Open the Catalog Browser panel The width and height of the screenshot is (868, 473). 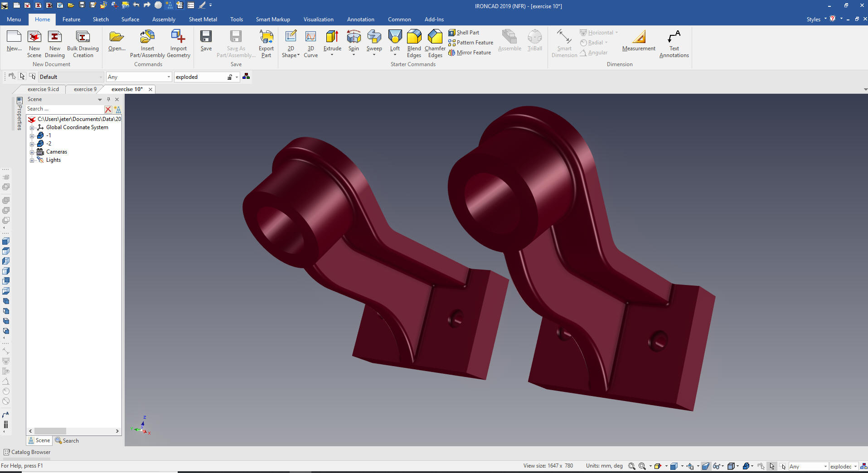pos(27,452)
